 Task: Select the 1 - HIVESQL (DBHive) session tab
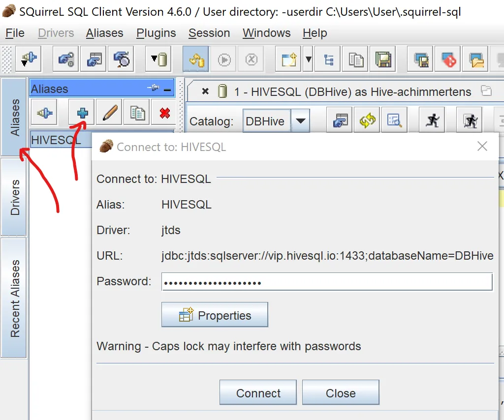coord(352,92)
